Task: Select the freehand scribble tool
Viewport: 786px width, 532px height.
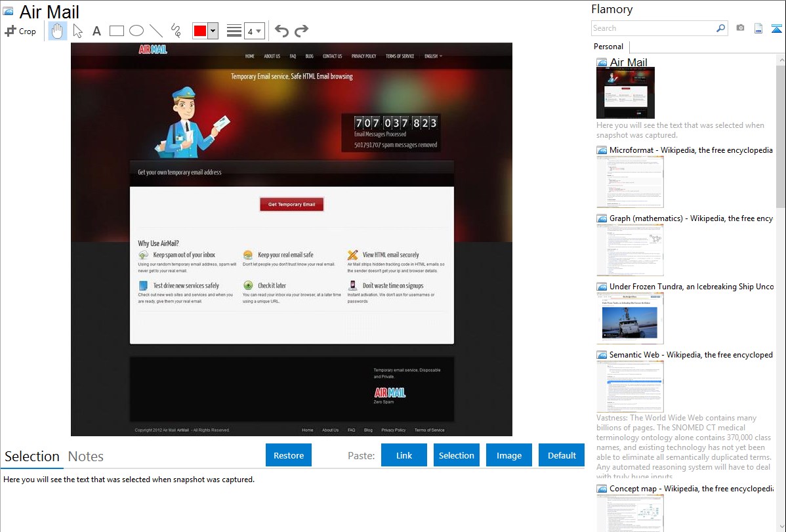Action: (x=176, y=31)
